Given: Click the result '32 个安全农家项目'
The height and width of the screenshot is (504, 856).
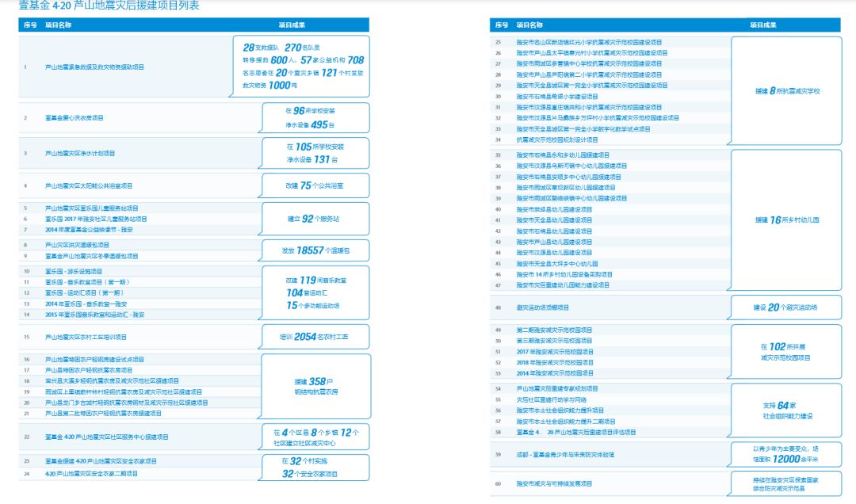Looking at the screenshot, I should tap(310, 474).
